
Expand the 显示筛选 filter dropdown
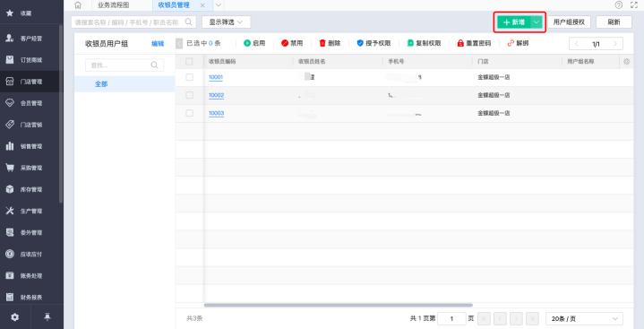(x=226, y=22)
